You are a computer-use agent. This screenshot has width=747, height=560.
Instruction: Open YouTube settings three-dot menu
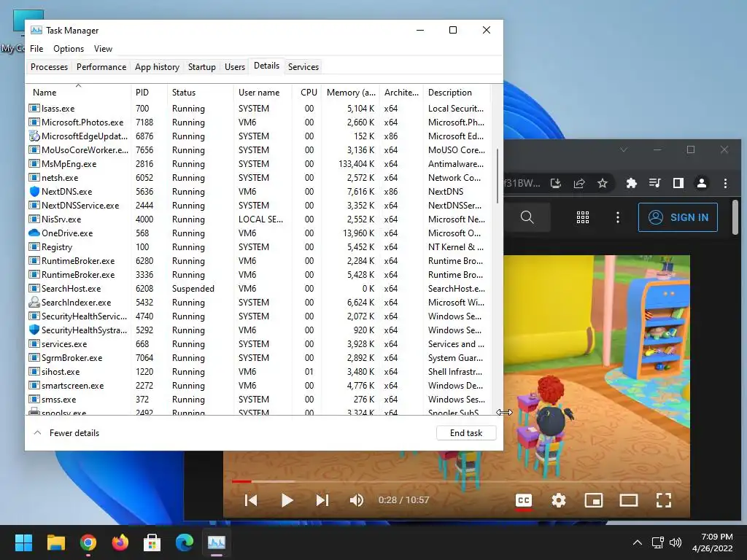(x=618, y=217)
